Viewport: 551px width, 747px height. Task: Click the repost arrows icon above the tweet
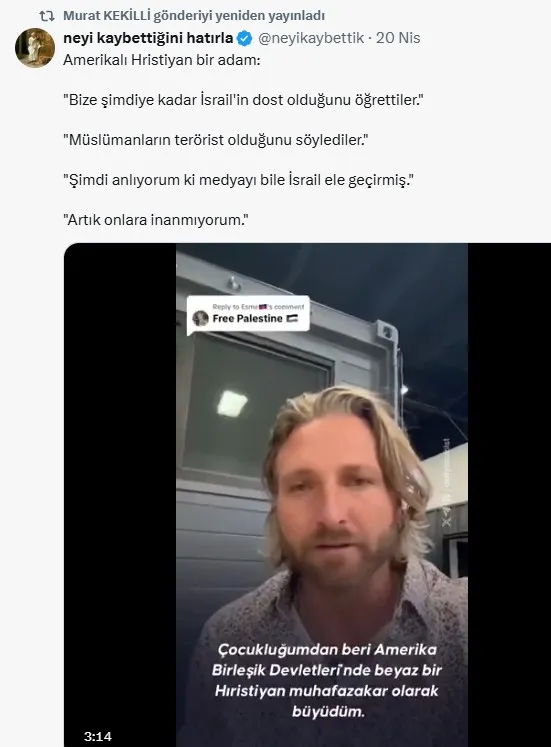point(47,16)
